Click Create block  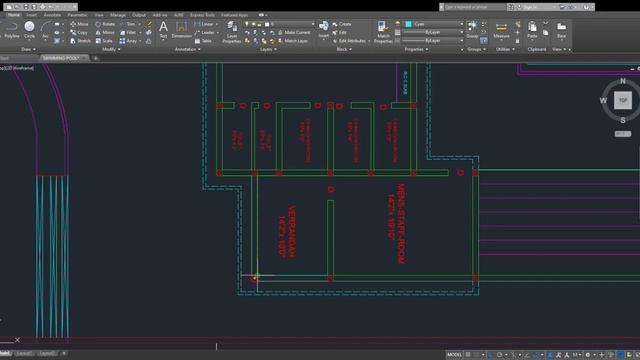click(x=342, y=24)
